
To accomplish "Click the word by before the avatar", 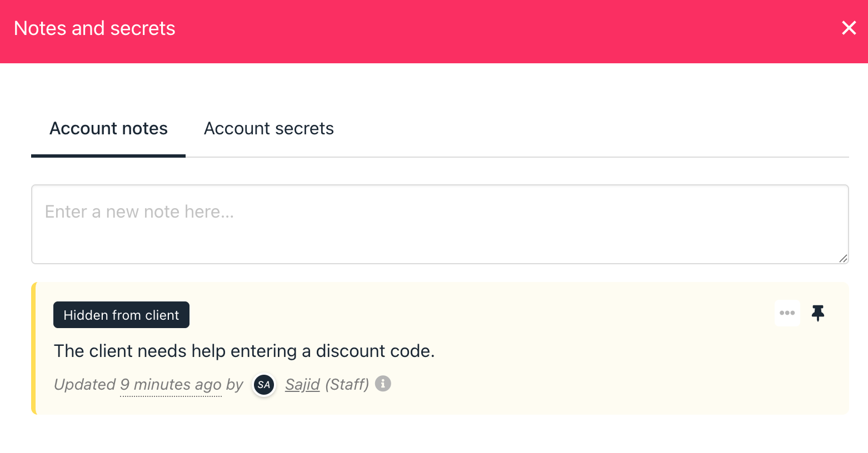I will coord(235,384).
